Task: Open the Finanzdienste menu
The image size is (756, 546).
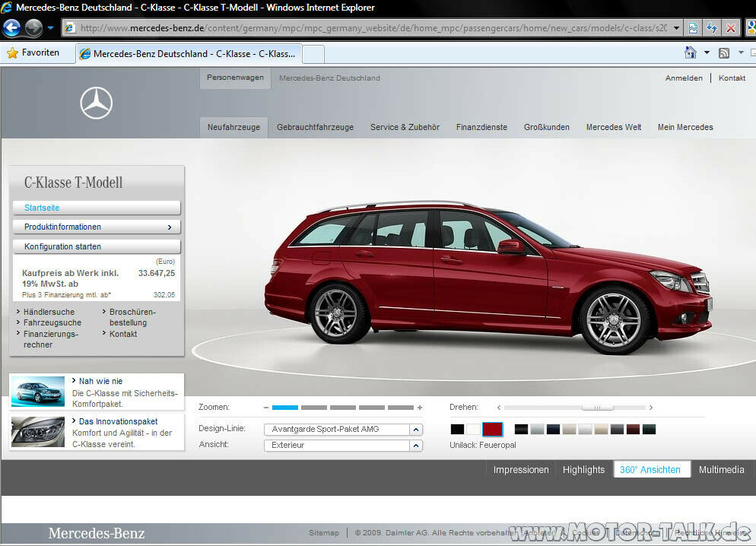Action: pos(481,127)
